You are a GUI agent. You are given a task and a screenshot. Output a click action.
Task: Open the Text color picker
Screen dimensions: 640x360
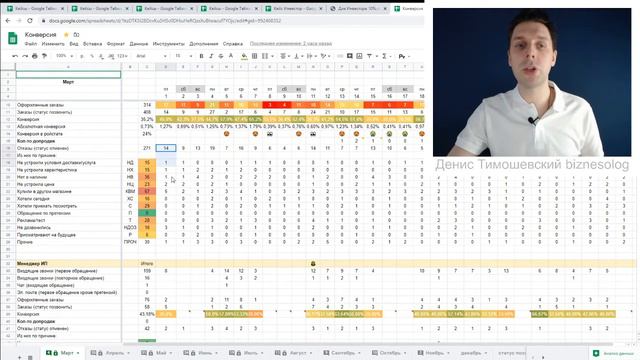(x=231, y=56)
